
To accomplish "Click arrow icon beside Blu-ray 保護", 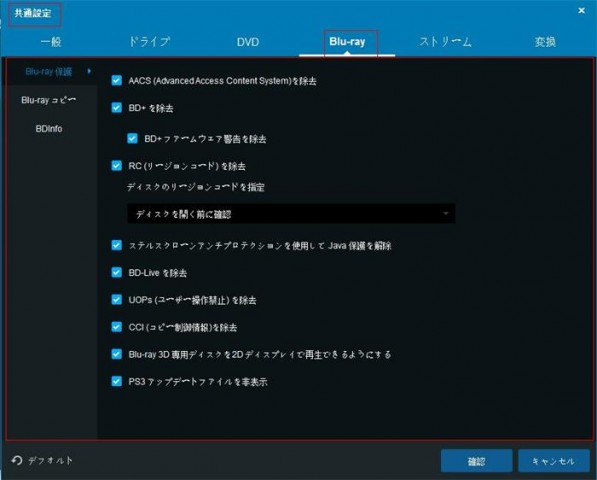I will coord(89,71).
